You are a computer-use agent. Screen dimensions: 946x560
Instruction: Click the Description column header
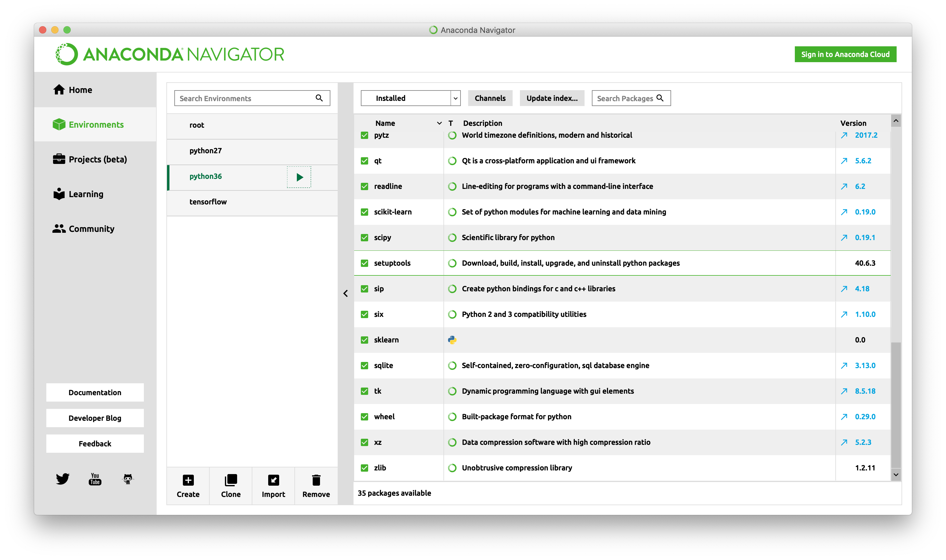click(x=482, y=123)
